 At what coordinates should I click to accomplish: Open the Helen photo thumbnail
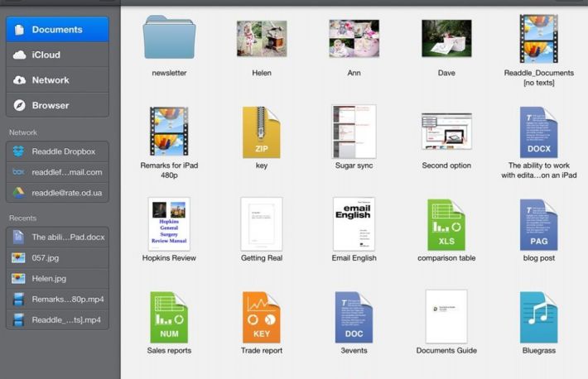[261, 39]
